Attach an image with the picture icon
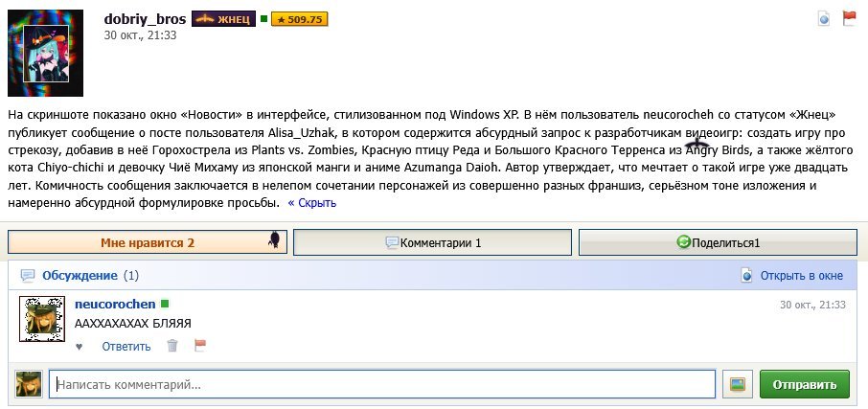Image resolution: width=868 pixels, height=409 pixels. pyautogui.click(x=738, y=384)
